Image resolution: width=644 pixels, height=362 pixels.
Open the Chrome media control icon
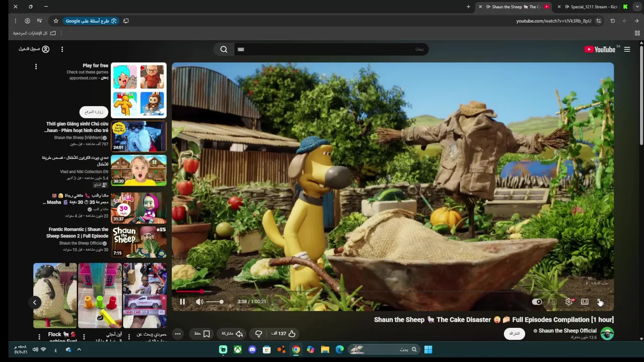click(x=39, y=21)
